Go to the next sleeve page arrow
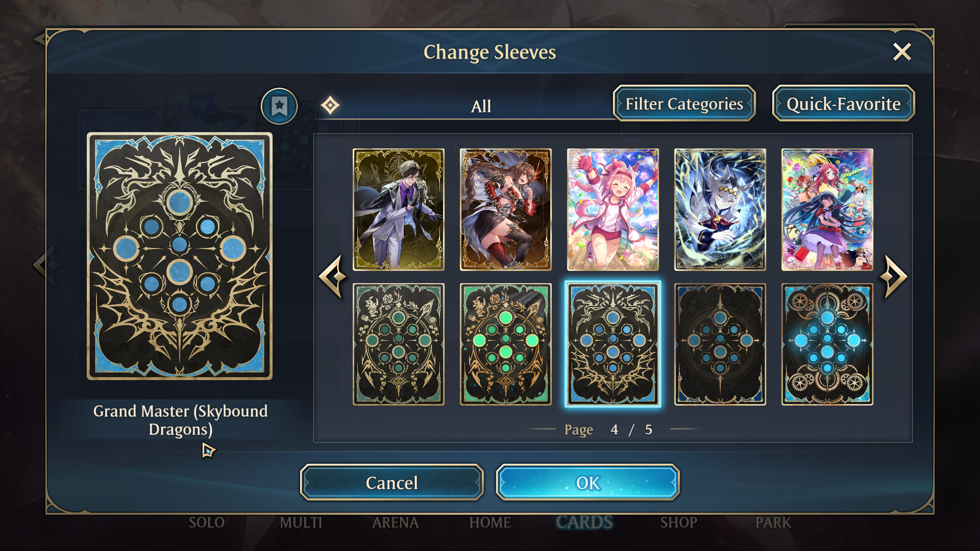 point(894,277)
